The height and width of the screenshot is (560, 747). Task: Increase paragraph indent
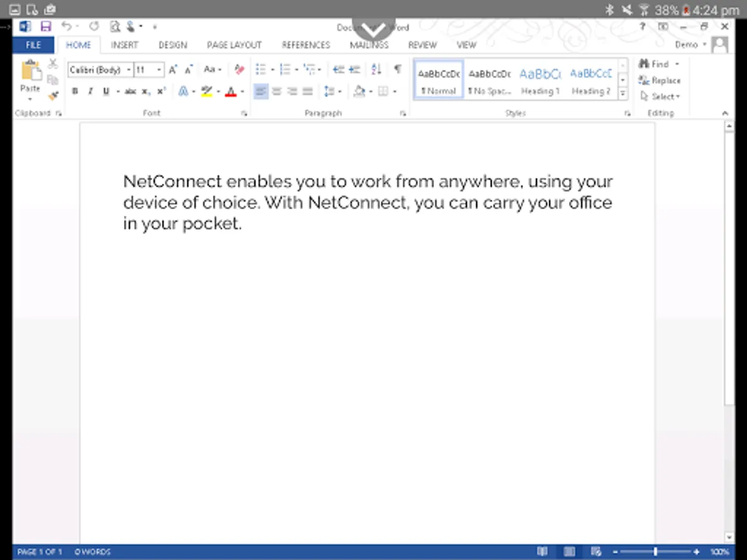(x=354, y=70)
